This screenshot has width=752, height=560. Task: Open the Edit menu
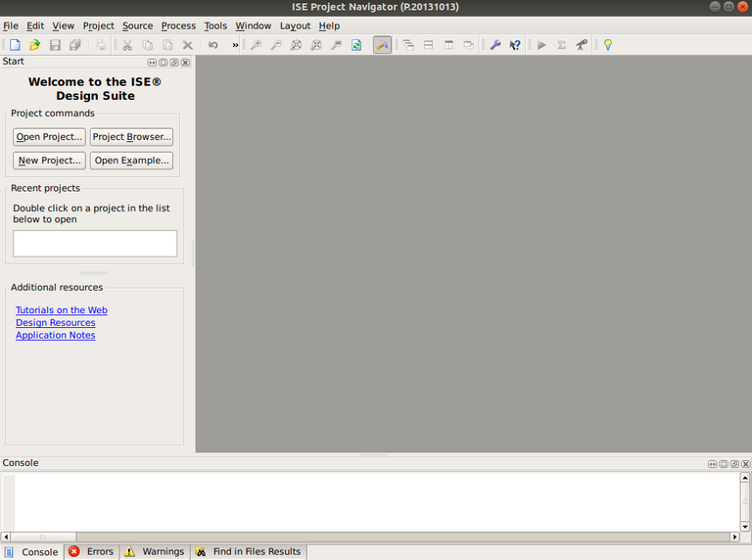[35, 25]
